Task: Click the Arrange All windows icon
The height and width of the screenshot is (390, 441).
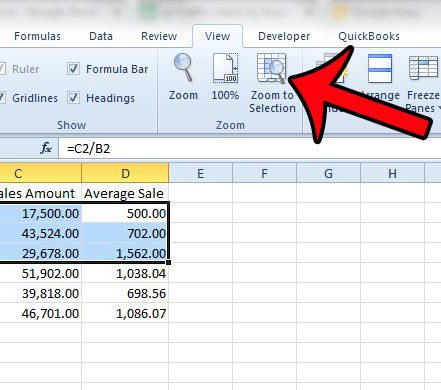Action: click(380, 69)
